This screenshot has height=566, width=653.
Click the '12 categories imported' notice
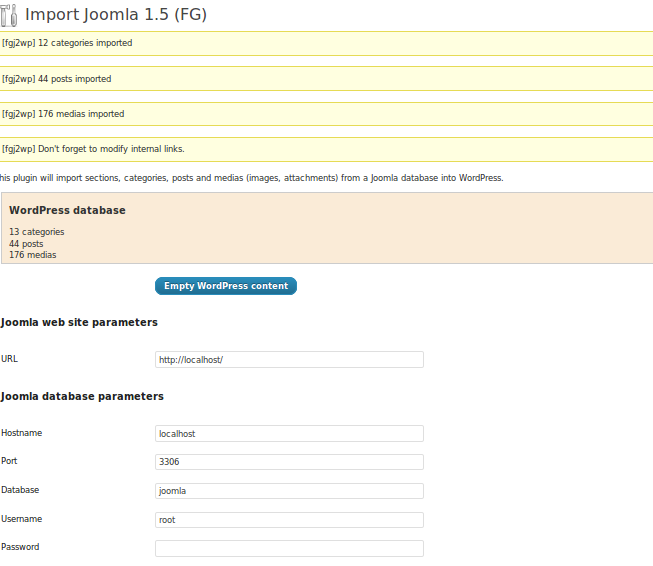click(x=326, y=43)
